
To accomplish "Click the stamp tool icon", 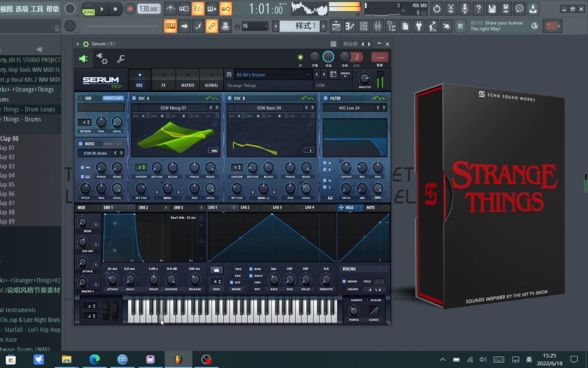I will 225,26.
